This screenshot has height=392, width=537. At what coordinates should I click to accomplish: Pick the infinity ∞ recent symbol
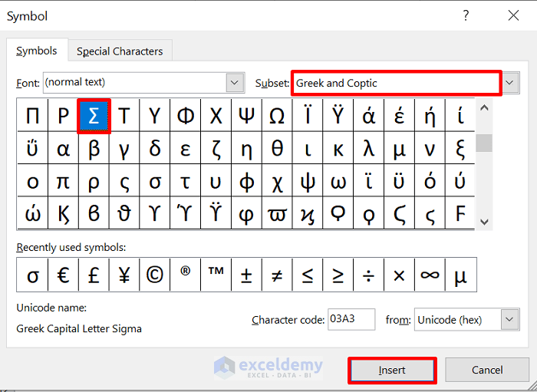430,275
